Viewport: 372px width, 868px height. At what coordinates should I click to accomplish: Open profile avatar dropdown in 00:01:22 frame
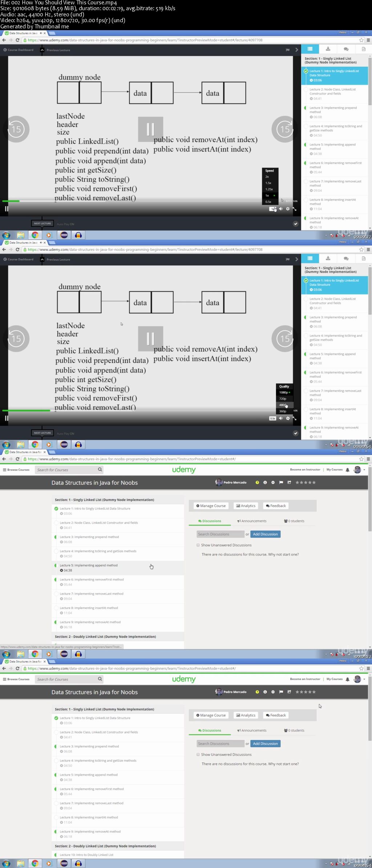pos(359,470)
